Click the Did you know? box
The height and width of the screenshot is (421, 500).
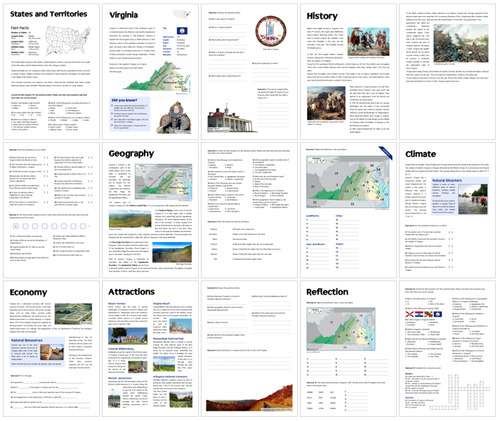click(x=130, y=114)
